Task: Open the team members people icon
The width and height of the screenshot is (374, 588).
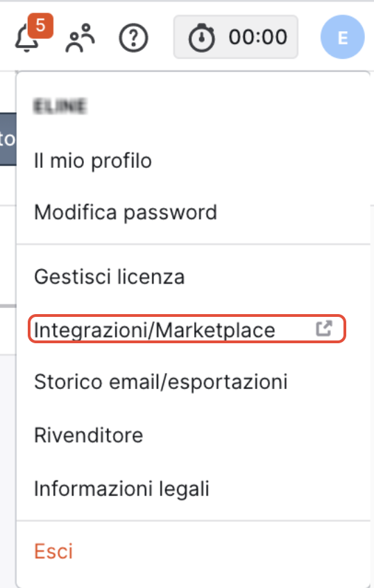Action: tap(80, 37)
